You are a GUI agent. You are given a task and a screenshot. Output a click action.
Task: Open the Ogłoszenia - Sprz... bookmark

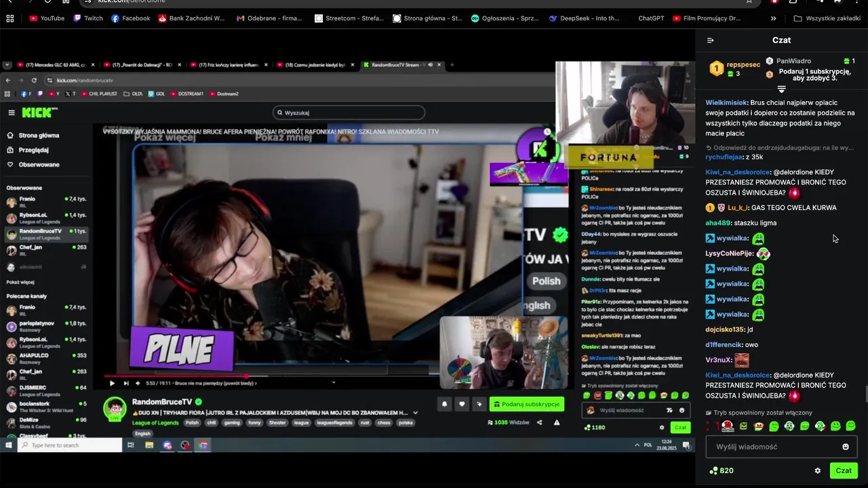coord(505,18)
